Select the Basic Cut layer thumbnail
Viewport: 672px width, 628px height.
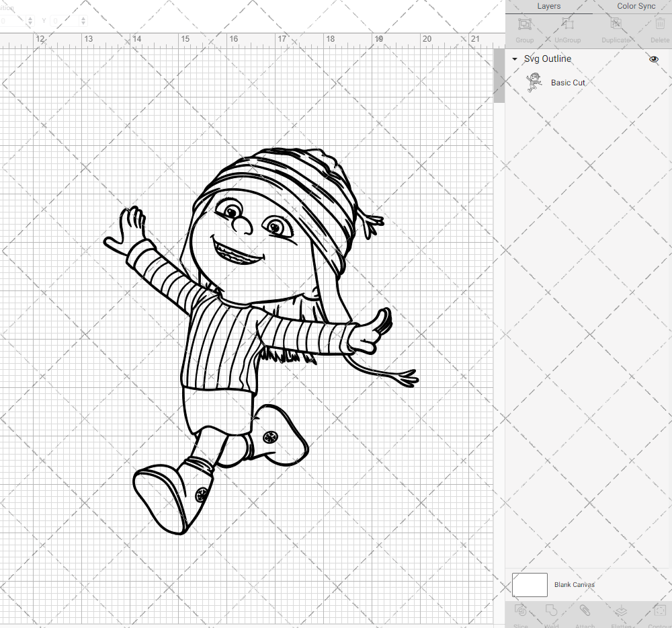(533, 81)
